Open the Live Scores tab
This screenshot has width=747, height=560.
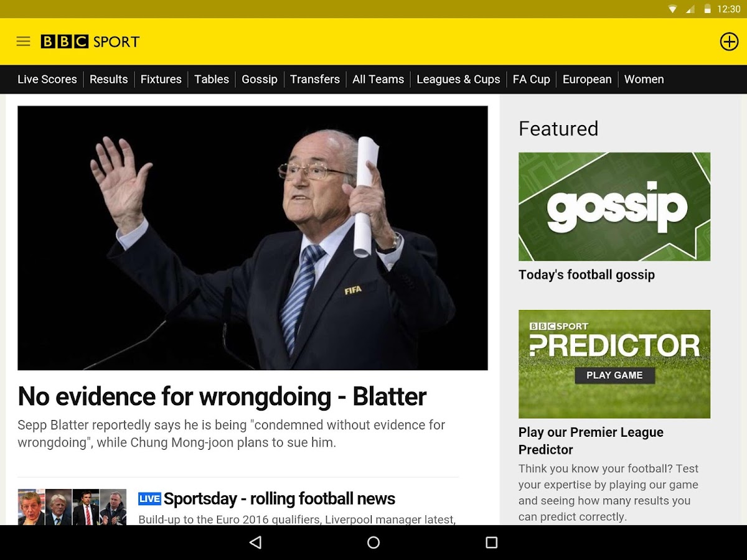tap(47, 79)
